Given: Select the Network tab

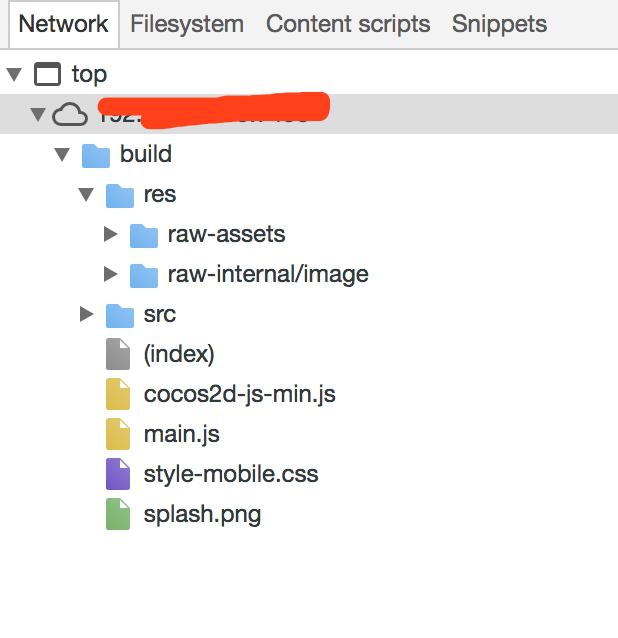Looking at the screenshot, I should (x=63, y=25).
